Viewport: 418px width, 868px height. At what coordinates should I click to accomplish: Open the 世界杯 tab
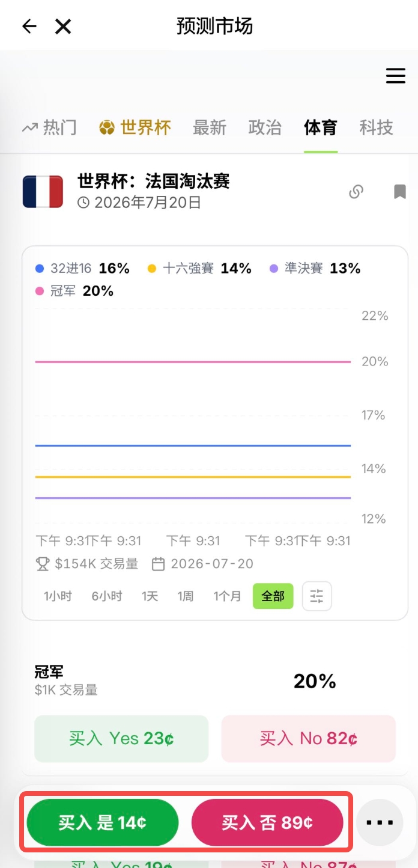[135, 127]
